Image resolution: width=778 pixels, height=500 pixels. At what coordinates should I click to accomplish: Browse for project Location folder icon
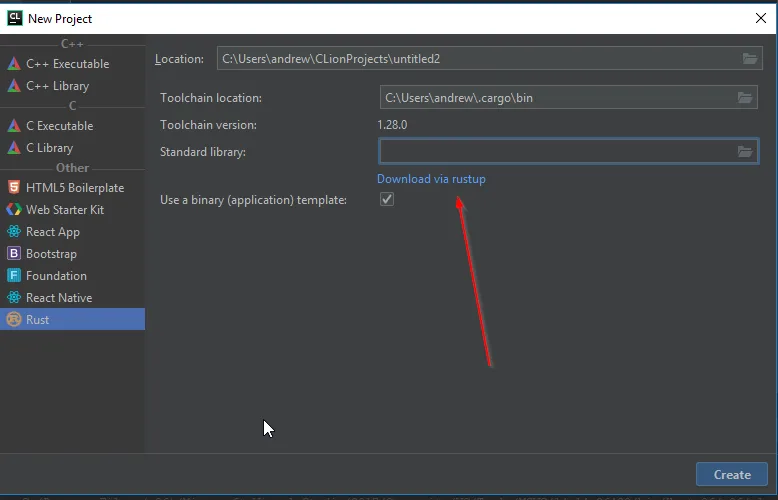tap(750, 59)
